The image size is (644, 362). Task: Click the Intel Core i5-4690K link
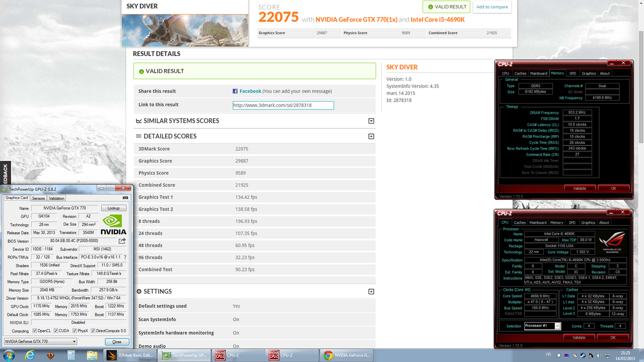click(x=438, y=20)
